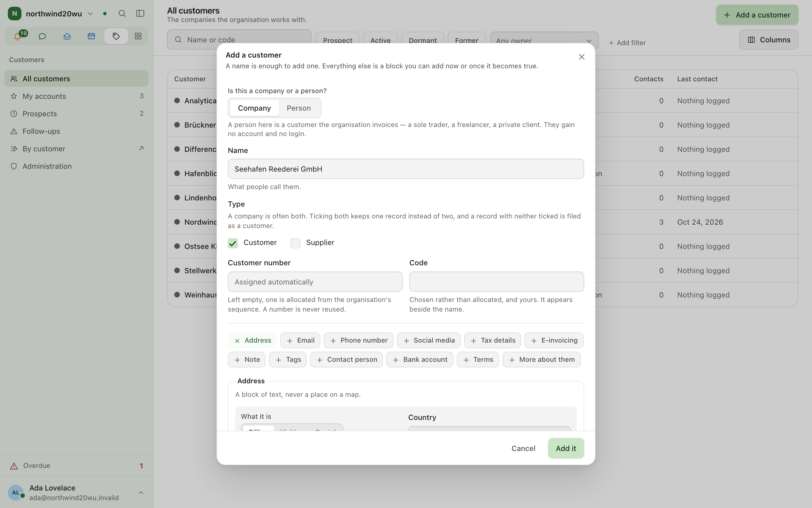Toggle the Prospect status filter
The width and height of the screenshot is (812, 508).
[337, 41]
